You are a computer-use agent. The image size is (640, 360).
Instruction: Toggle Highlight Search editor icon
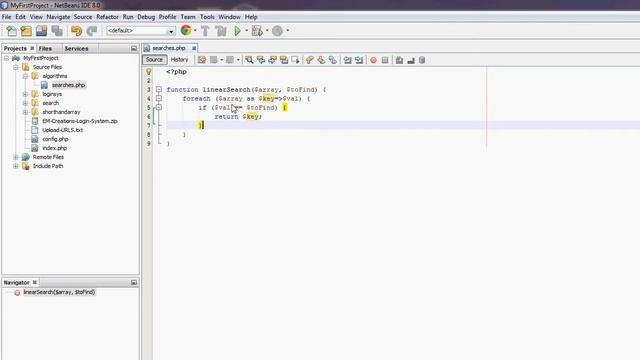click(x=284, y=60)
